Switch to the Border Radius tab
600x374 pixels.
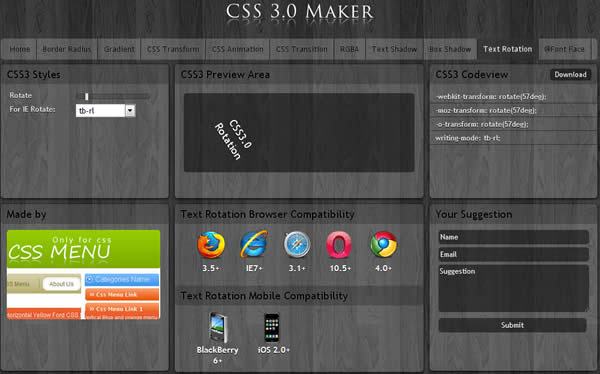pos(67,49)
